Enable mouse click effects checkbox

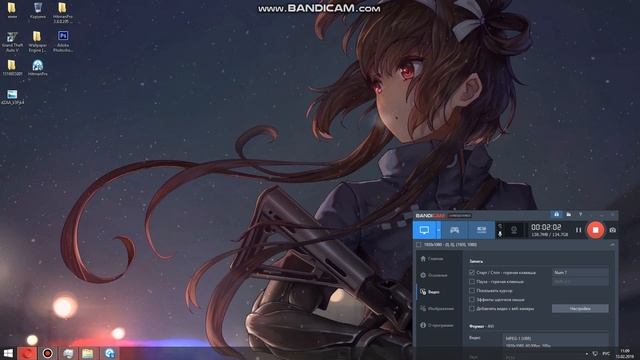472,300
